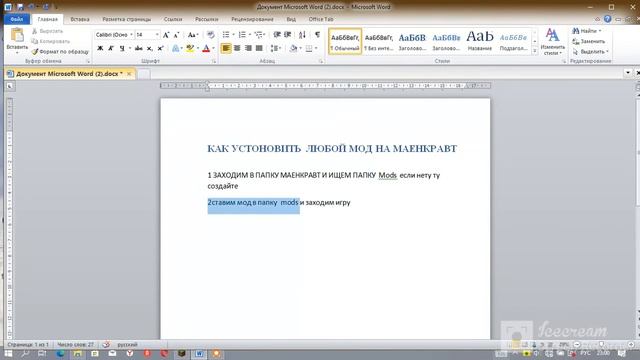Apply subscript formatting
This screenshot has width=640, height=360.
tap(149, 48)
